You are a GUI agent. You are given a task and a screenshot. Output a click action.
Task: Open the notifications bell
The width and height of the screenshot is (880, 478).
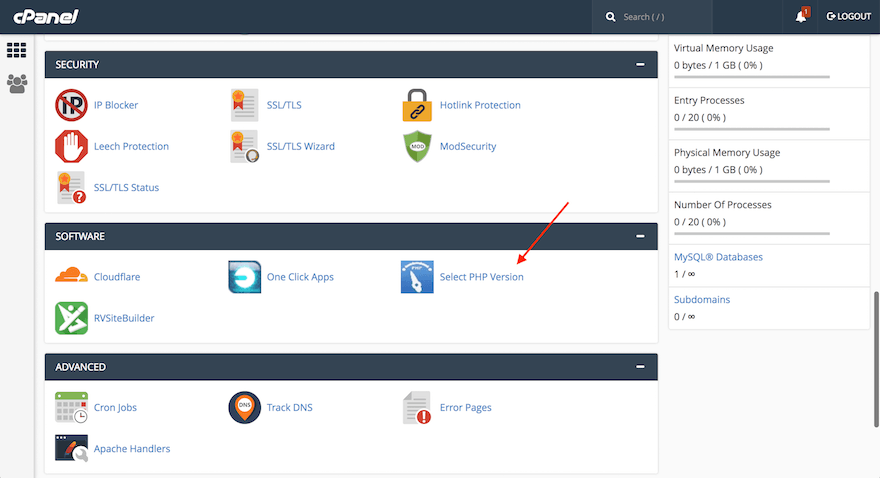801,17
